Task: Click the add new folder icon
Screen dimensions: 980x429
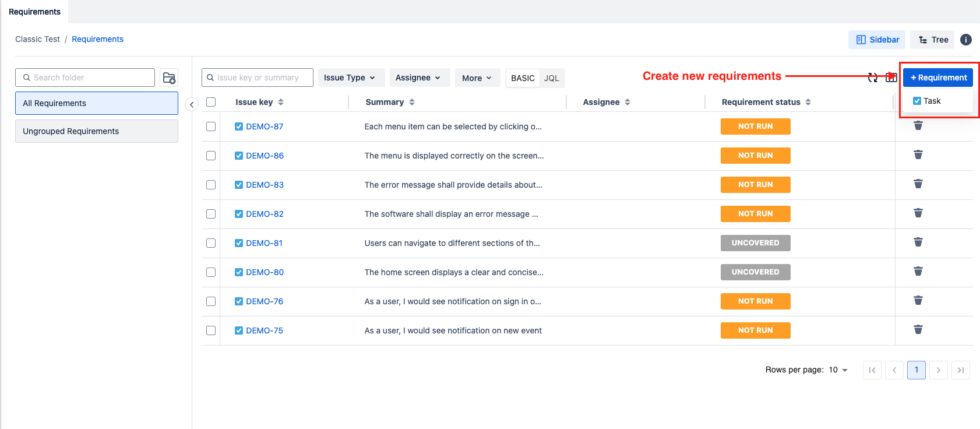Action: coord(169,78)
